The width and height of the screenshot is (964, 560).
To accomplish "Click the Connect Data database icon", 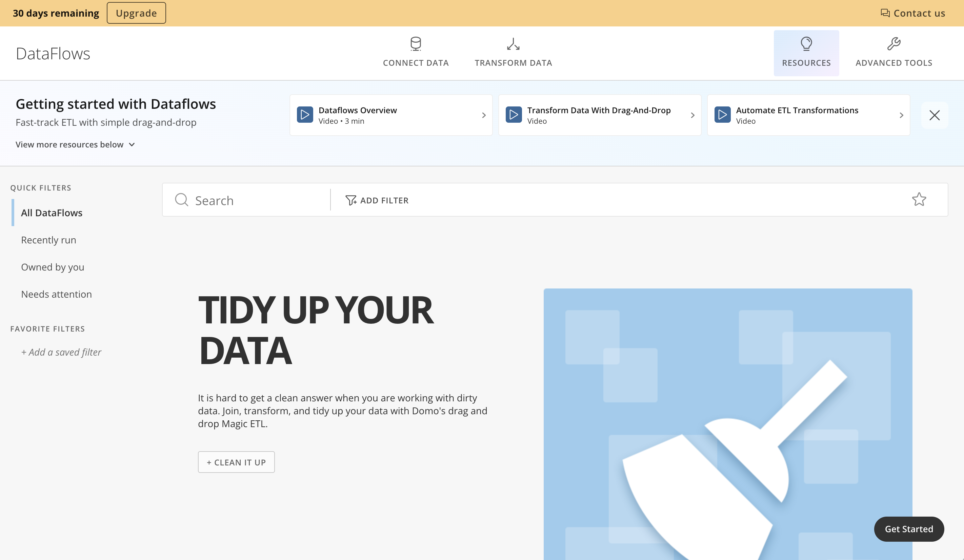I will (x=416, y=44).
